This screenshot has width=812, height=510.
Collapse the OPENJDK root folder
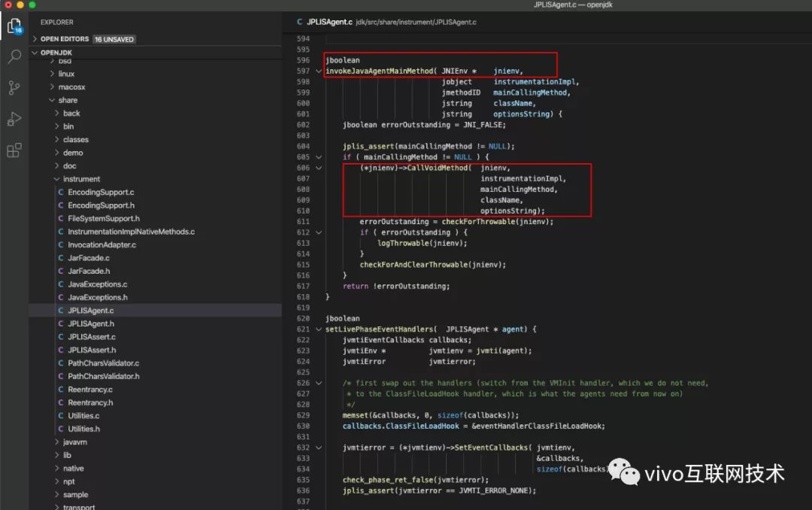35,53
